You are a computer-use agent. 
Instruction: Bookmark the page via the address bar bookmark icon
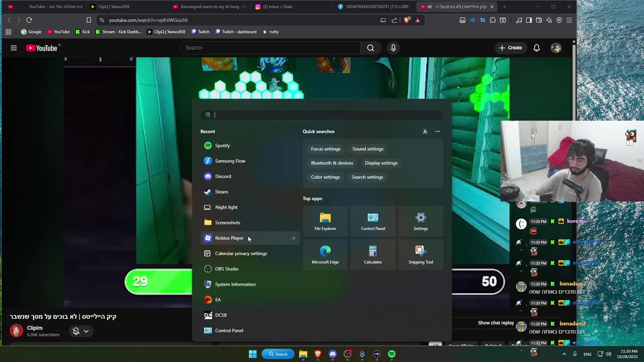(89, 20)
